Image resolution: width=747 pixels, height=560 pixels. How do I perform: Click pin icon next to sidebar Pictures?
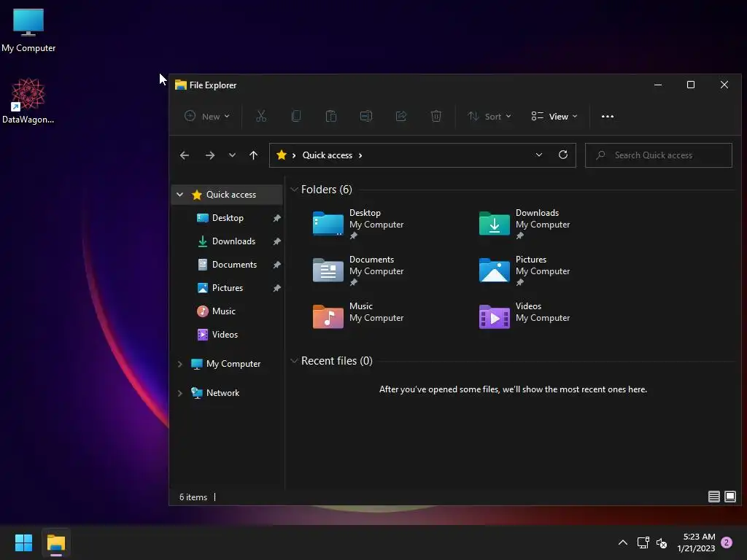(x=276, y=288)
